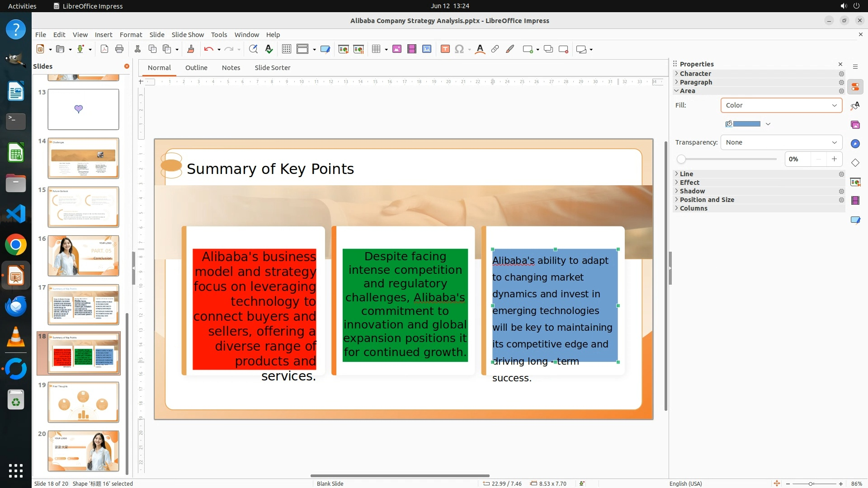Click the Export as PDF icon
This screenshot has width=868, height=488.
[104, 49]
